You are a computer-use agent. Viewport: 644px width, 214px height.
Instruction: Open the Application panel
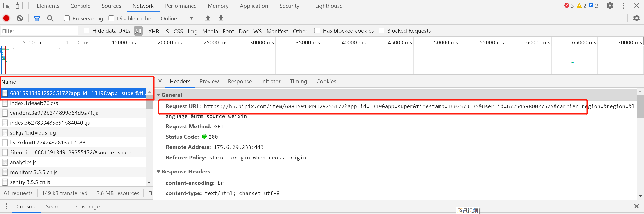tap(254, 6)
